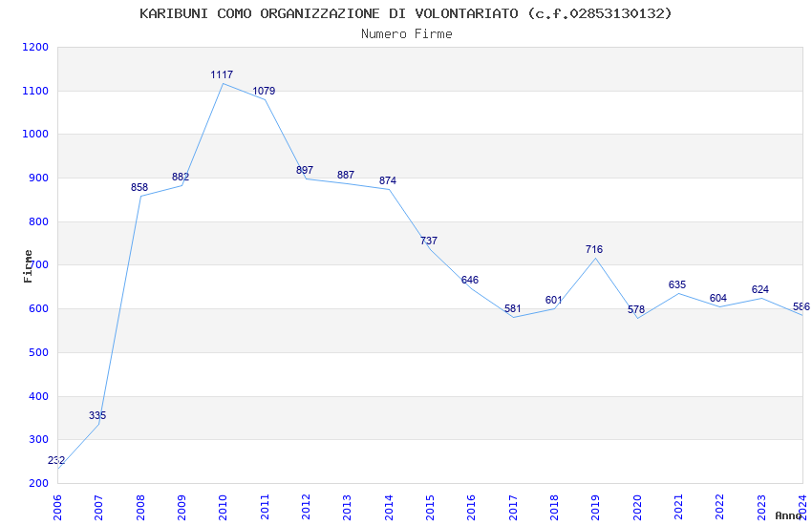
Task: Click the x-axis year 2020
Action: [637, 507]
